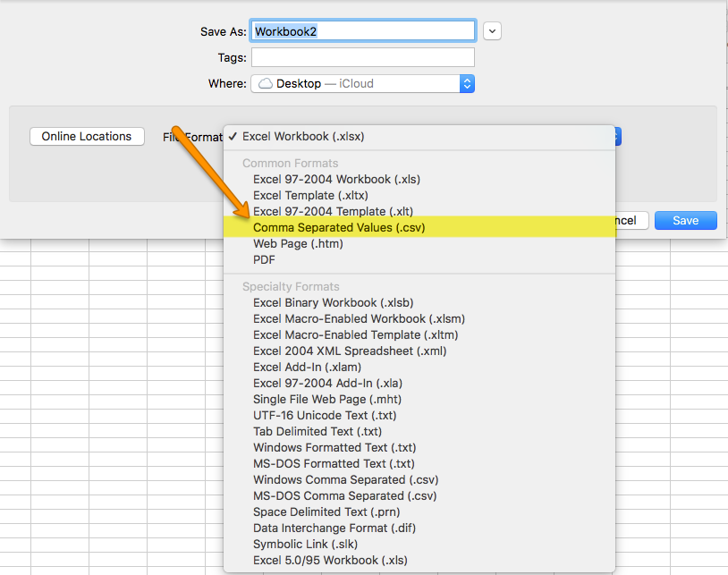Select Data Interchange Format (.dif)

click(x=419, y=528)
